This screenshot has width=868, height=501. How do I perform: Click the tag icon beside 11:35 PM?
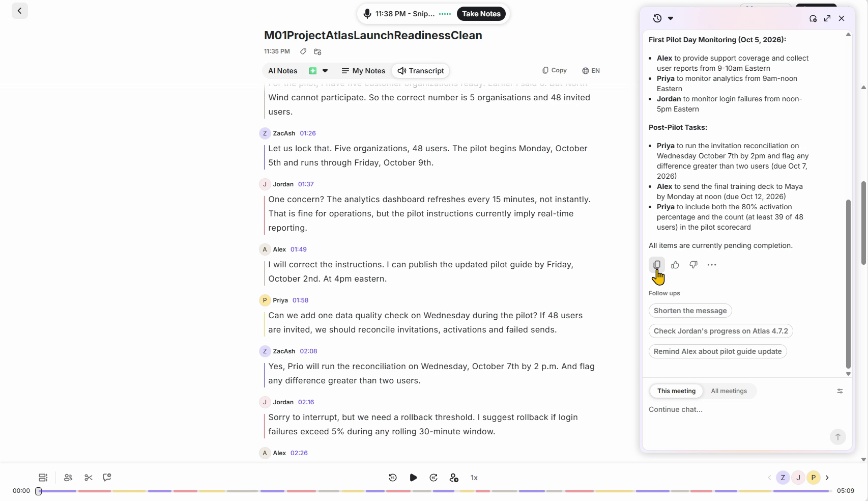point(303,51)
